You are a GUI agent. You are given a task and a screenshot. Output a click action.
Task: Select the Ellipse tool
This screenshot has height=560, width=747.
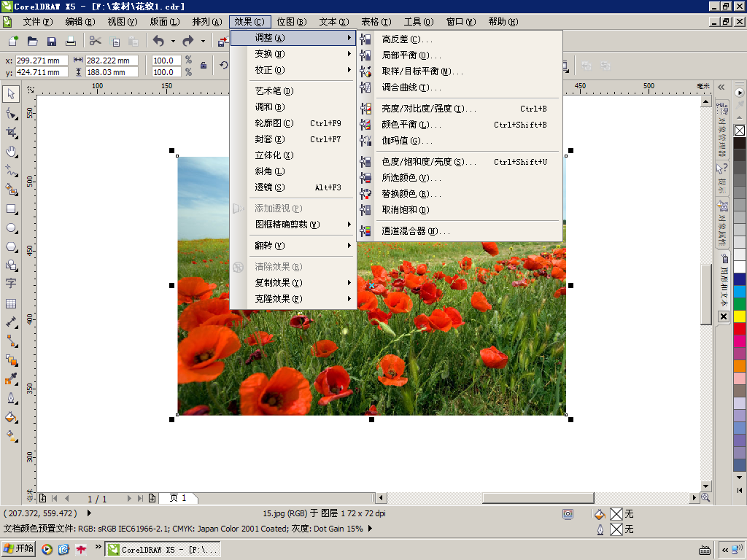(11, 228)
